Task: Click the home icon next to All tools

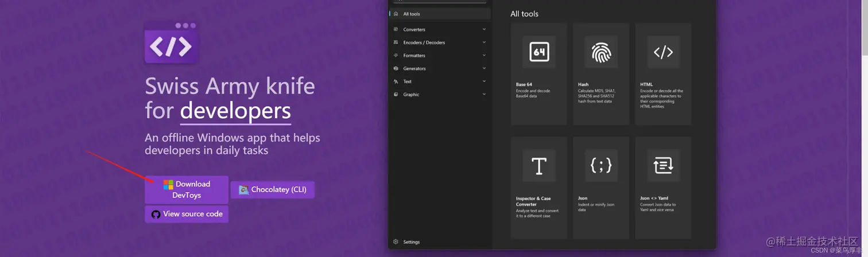Action: pyautogui.click(x=396, y=14)
